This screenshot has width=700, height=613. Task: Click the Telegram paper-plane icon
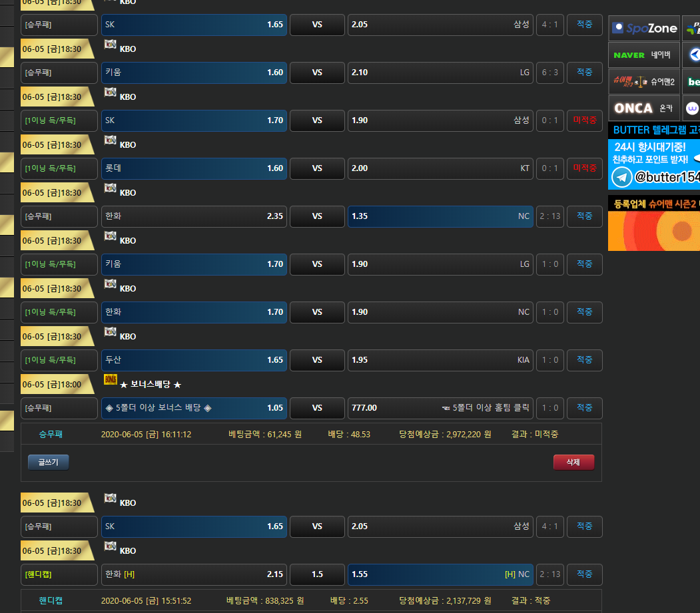(622, 177)
